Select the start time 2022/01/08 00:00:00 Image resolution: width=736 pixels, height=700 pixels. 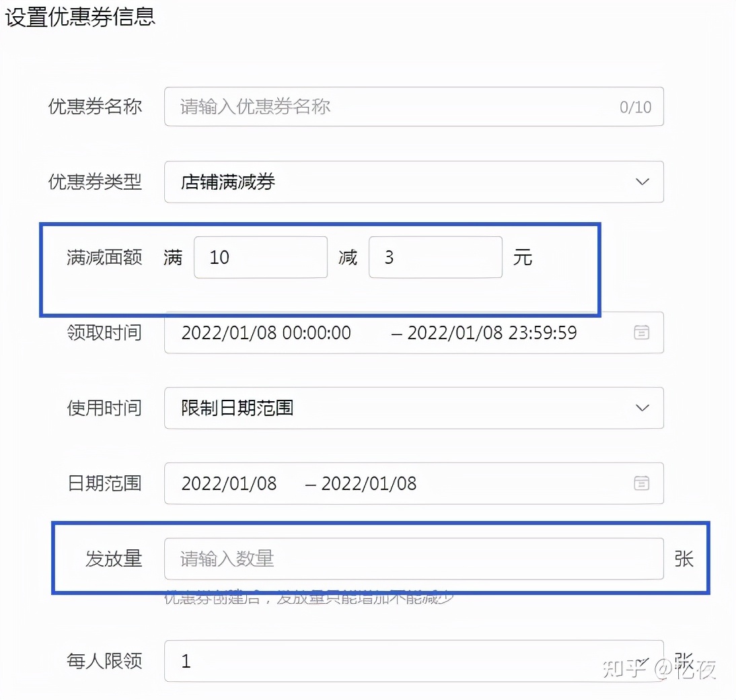click(266, 333)
